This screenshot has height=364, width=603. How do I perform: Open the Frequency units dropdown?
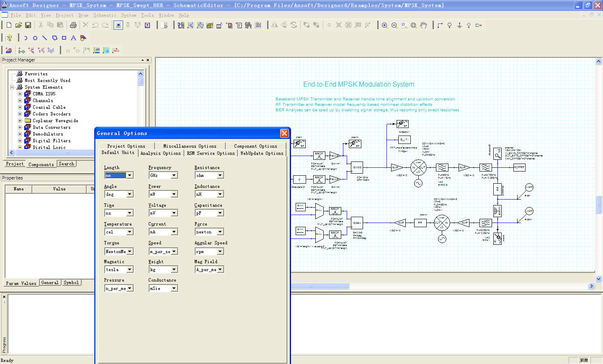click(174, 175)
